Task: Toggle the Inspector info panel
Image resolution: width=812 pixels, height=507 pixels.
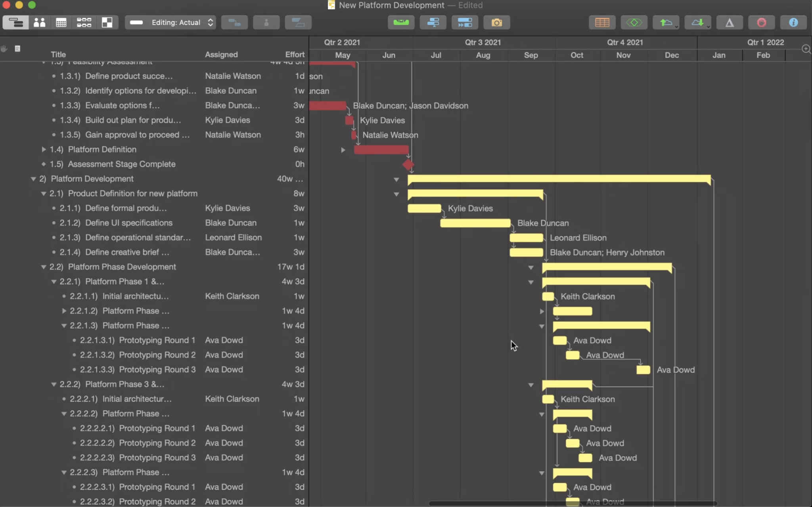Action: coord(793,23)
